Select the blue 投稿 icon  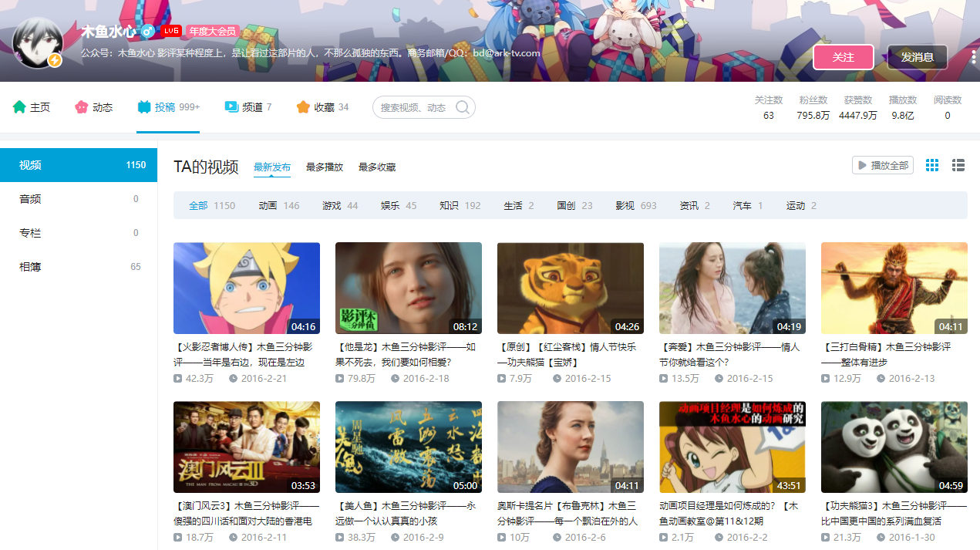144,107
